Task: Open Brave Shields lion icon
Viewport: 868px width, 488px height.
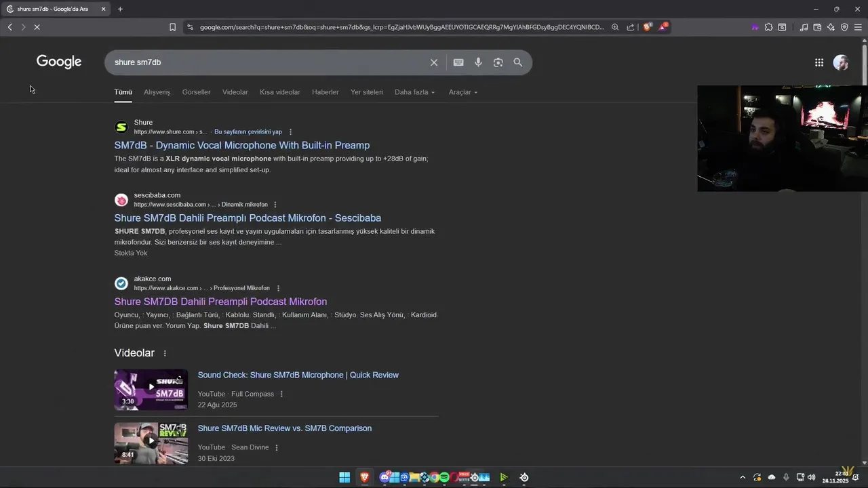Action: click(x=648, y=27)
